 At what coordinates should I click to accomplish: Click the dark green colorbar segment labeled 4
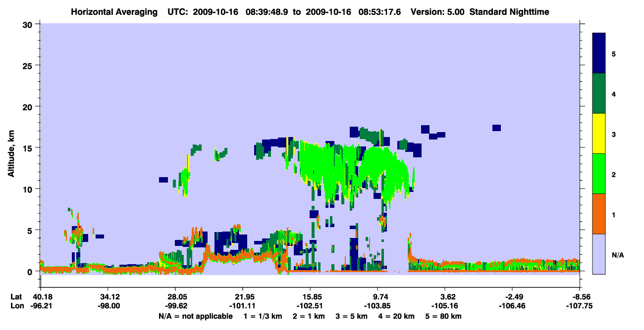599,94
